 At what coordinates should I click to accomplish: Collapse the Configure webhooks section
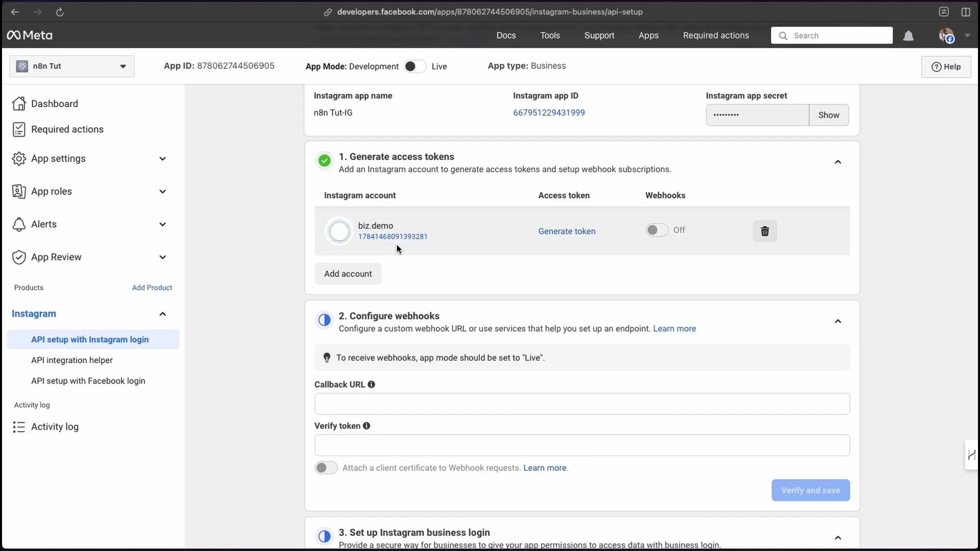click(838, 321)
